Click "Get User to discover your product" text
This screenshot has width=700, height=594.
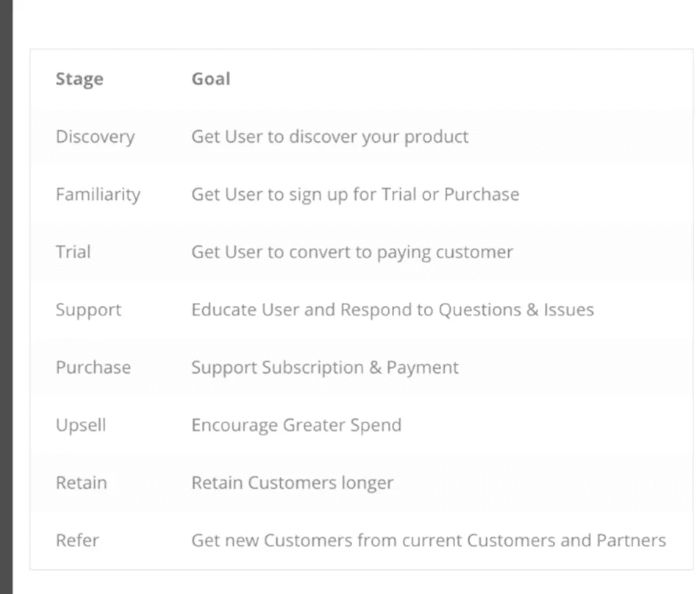[329, 137]
